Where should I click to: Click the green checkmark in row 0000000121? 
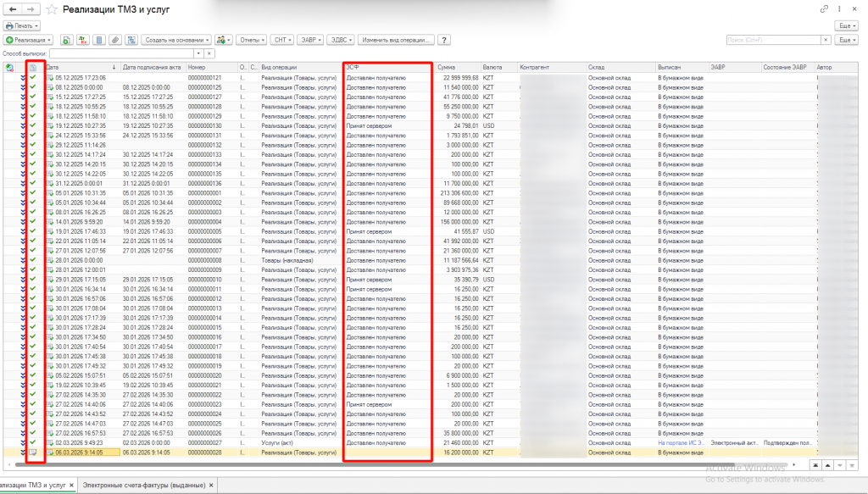coord(33,77)
